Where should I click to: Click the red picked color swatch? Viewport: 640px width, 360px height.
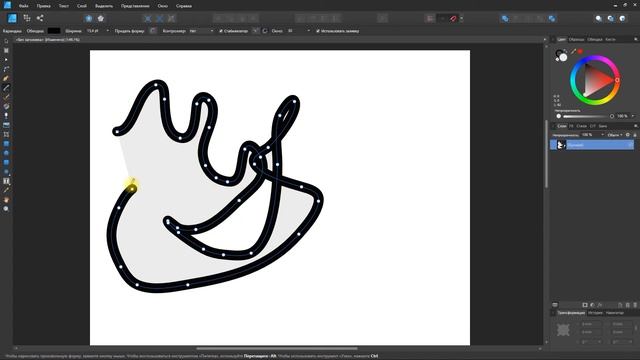(580, 51)
